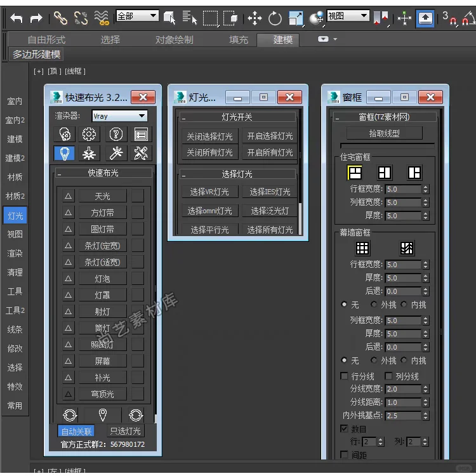476x476 pixels.
Task: Select the Link objects tool
Action: pyautogui.click(x=60, y=18)
